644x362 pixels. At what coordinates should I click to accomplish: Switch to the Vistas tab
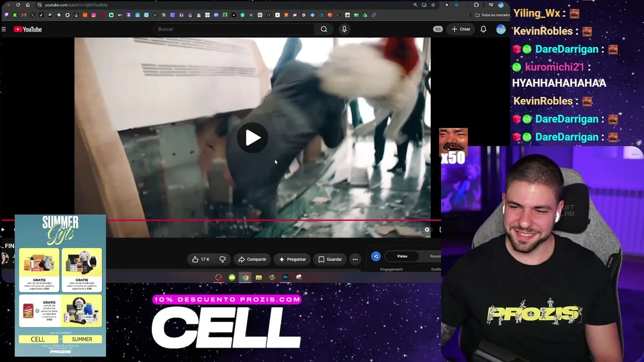(x=402, y=256)
